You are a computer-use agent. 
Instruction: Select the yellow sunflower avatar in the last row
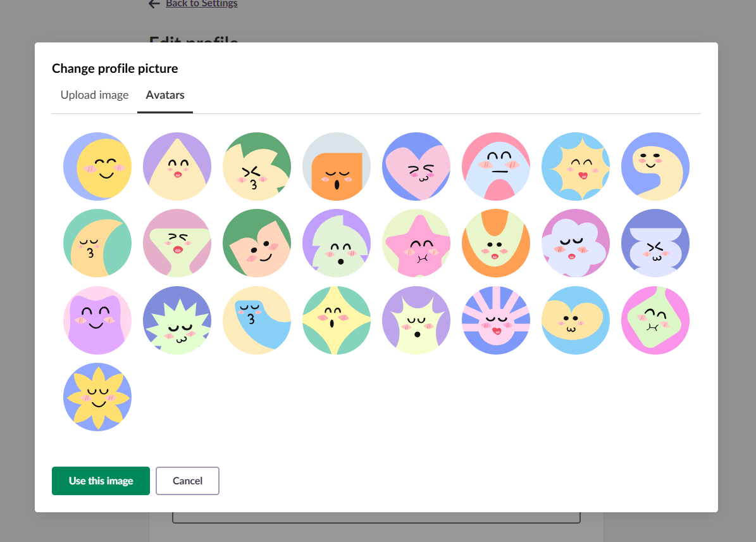tap(97, 397)
